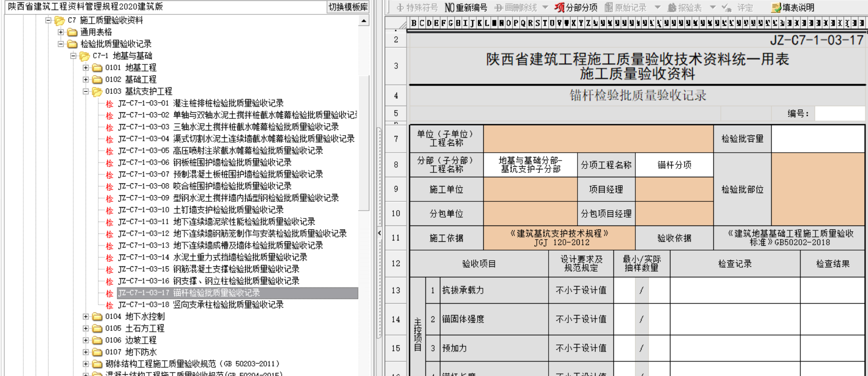The image size is (868, 376).
Task: Click the 特殊符号 special symbol tool
Action: pos(417,7)
